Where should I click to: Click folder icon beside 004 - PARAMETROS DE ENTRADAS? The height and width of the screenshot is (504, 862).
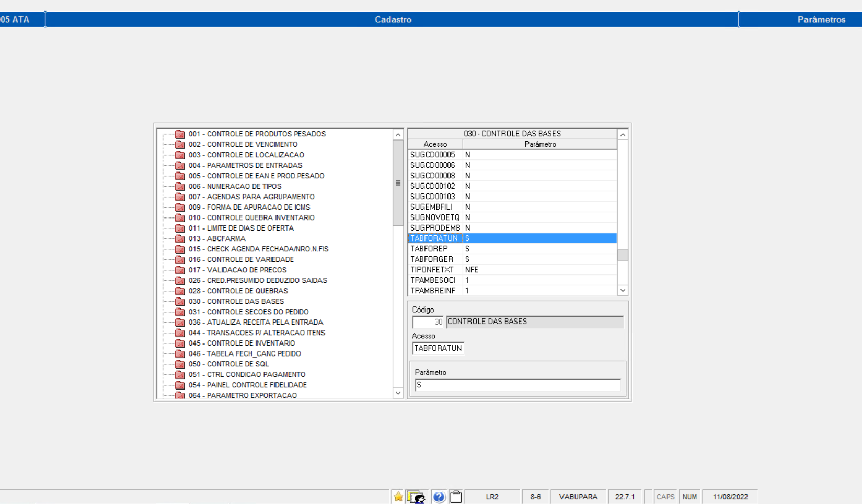[180, 166]
